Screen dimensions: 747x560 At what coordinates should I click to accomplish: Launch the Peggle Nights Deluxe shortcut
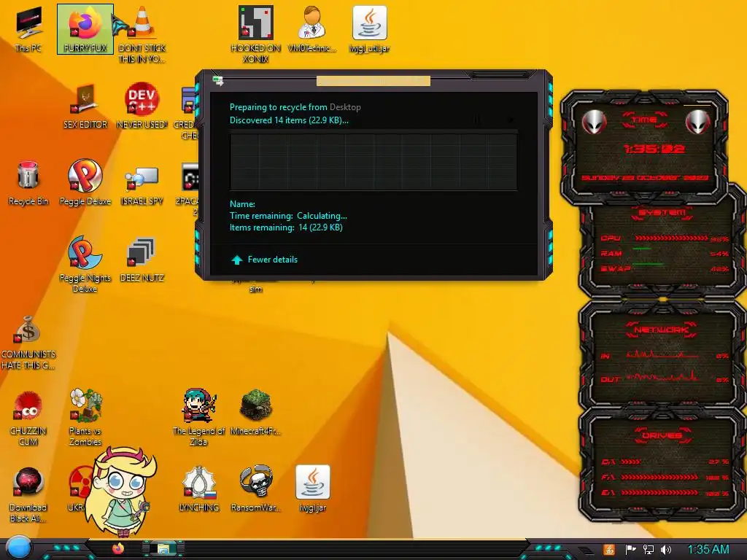point(85,264)
